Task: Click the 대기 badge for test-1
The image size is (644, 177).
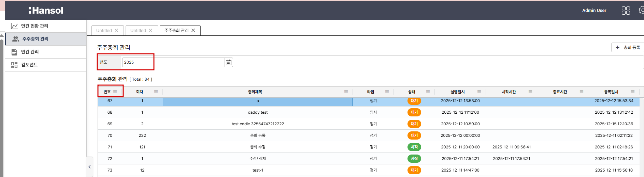Action: [414, 170]
